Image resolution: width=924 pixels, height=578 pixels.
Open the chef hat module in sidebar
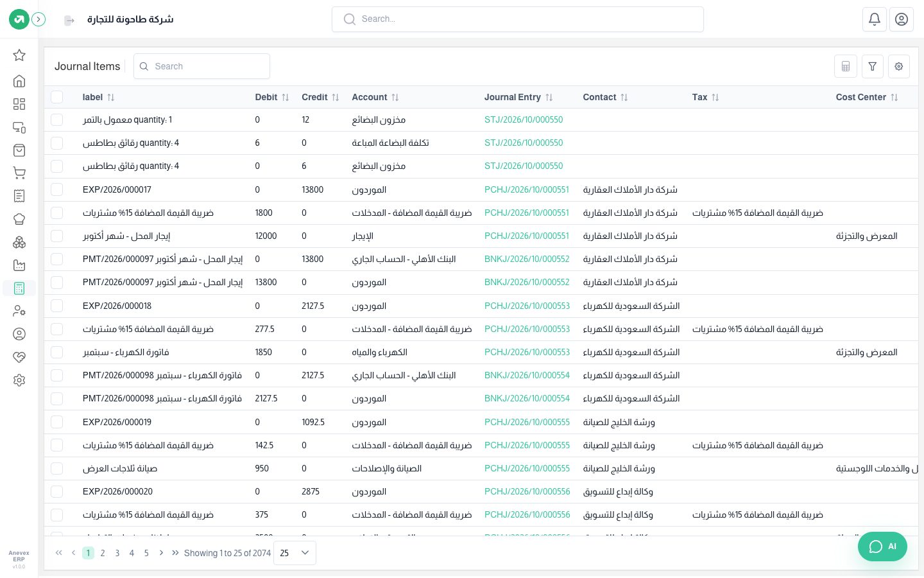tap(19, 219)
